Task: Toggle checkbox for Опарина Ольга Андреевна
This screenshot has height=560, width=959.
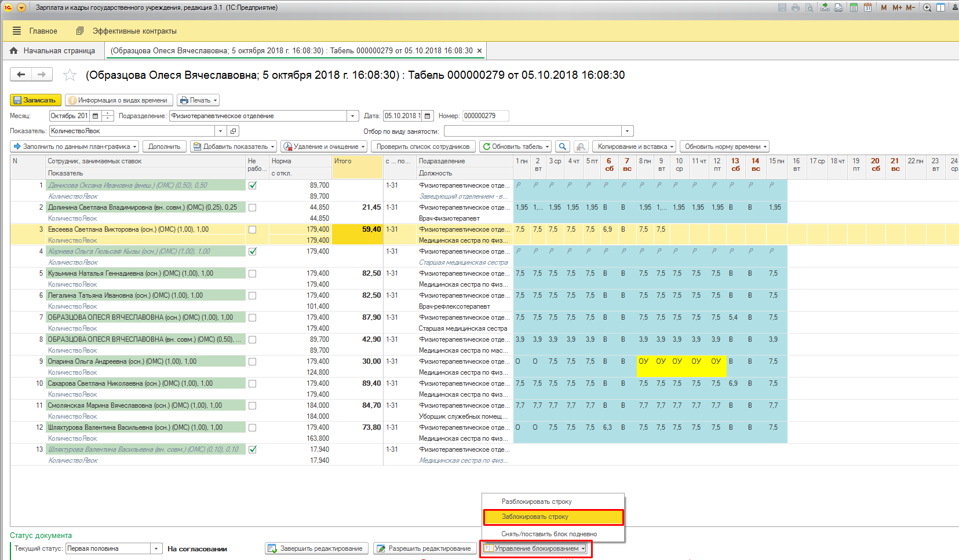Action: point(252,362)
